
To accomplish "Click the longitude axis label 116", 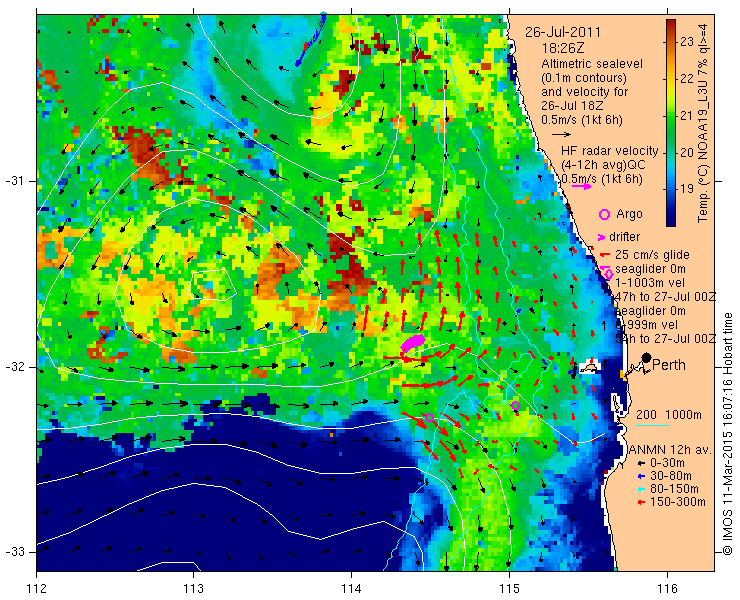I will click(x=667, y=589).
